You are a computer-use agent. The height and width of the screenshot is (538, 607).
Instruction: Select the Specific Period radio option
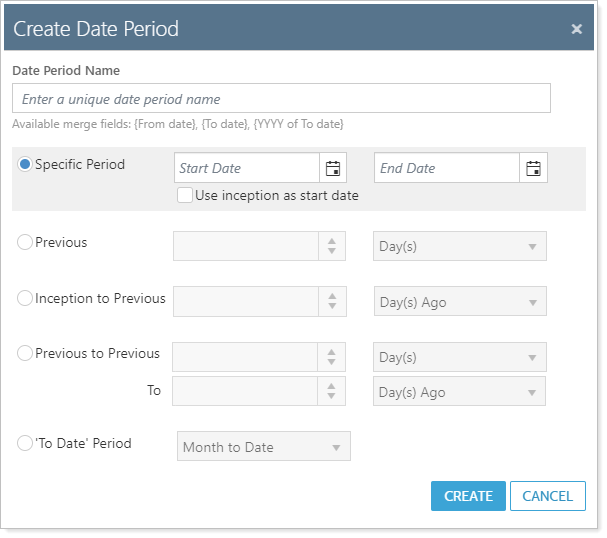[26, 164]
